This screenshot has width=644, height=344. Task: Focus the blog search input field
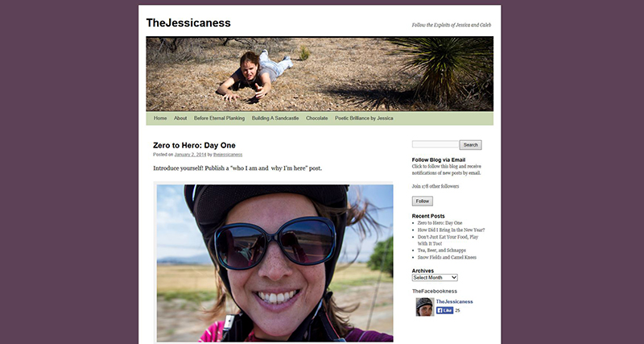click(x=436, y=144)
